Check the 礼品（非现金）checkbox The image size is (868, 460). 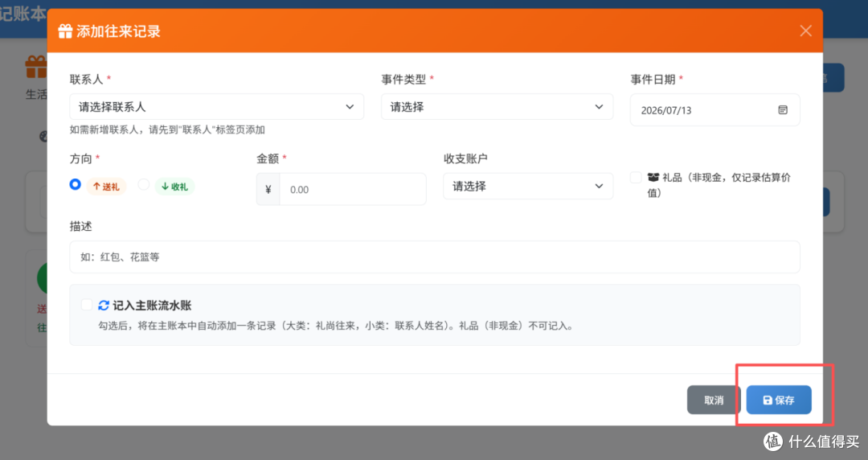coord(636,178)
